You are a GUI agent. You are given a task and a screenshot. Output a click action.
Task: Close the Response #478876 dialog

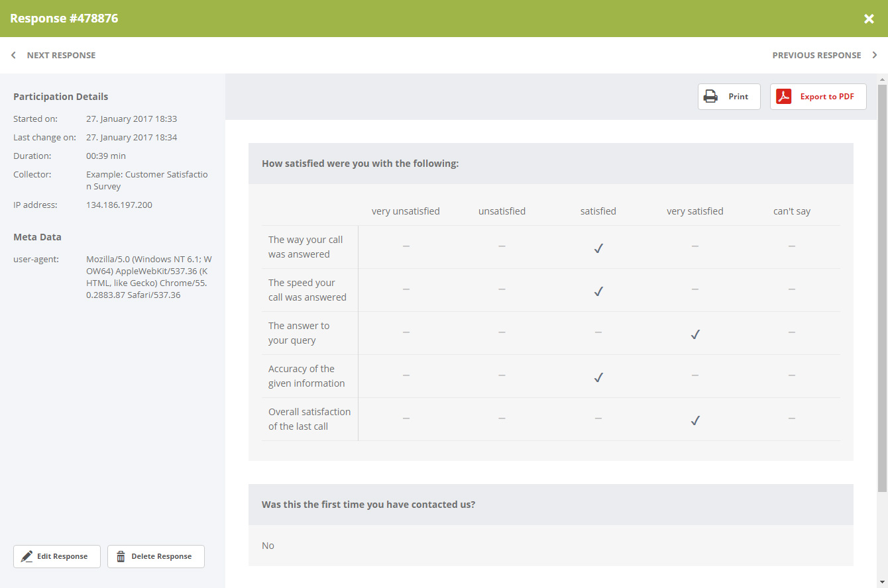pyautogui.click(x=869, y=19)
